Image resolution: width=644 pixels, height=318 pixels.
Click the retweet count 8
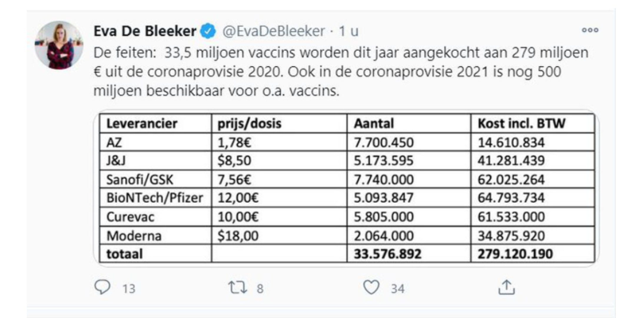260,289
